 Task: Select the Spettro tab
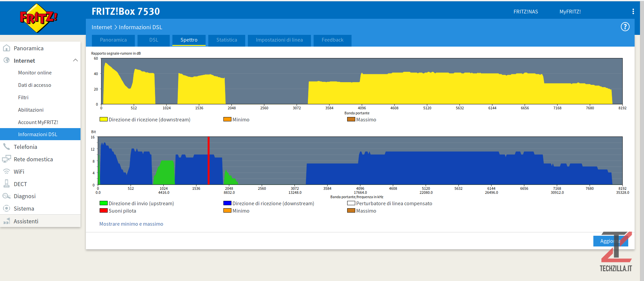coord(189,40)
